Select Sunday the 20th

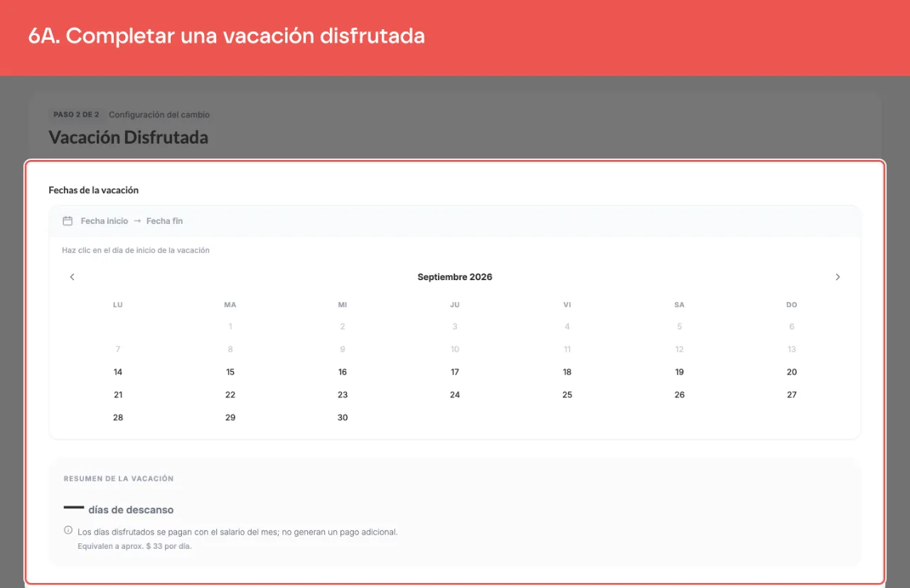click(x=792, y=372)
